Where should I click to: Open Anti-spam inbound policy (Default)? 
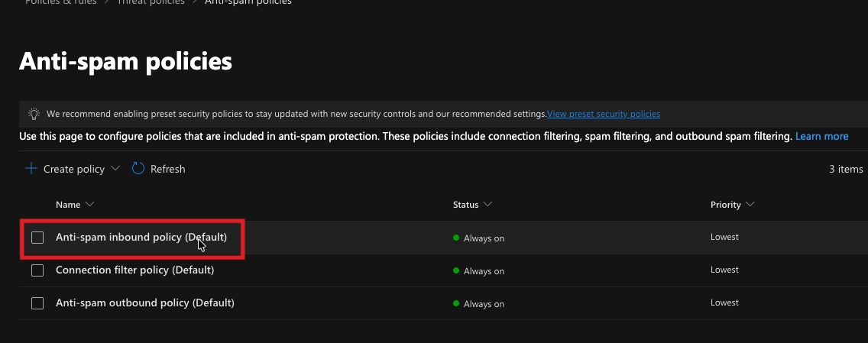pos(141,238)
